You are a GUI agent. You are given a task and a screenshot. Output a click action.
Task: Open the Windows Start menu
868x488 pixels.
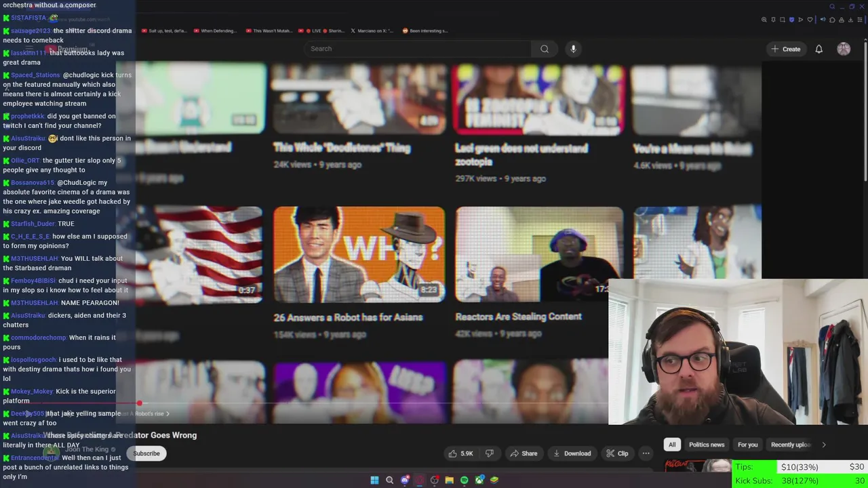click(x=374, y=480)
